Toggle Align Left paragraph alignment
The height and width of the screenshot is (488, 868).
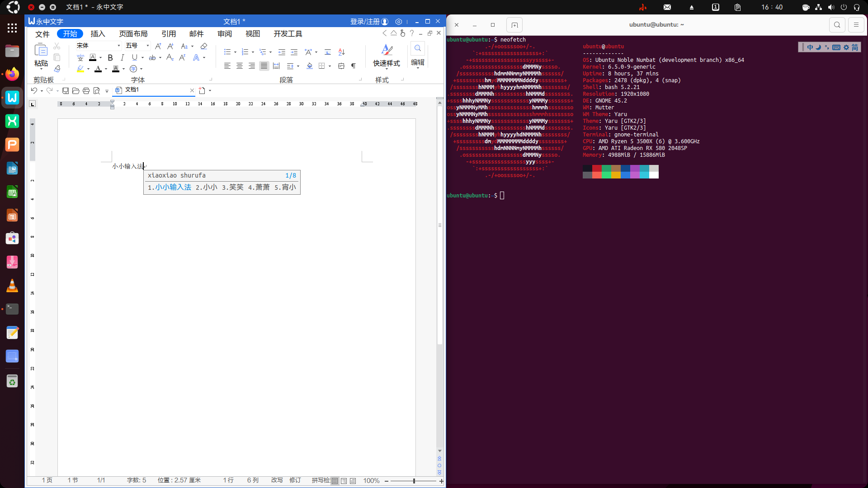click(x=227, y=66)
